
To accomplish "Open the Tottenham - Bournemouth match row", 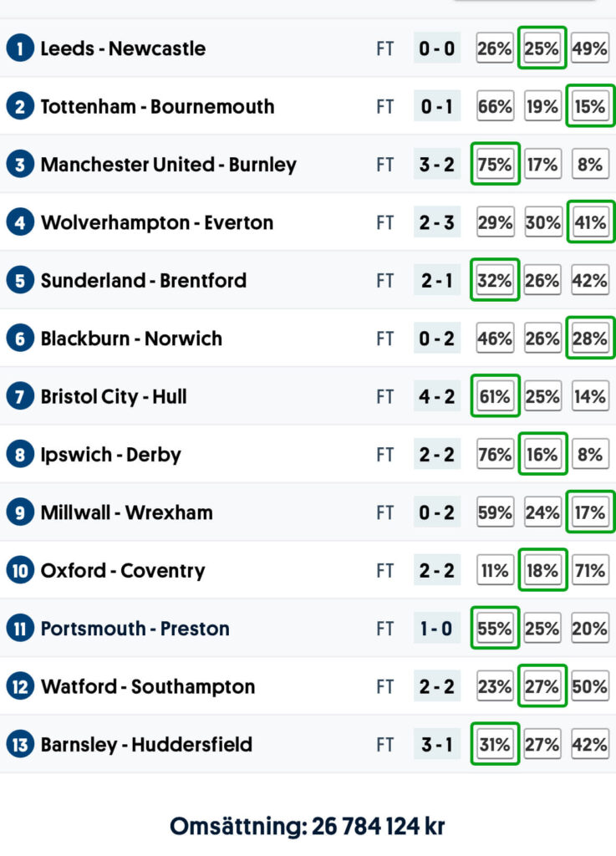I will [157, 107].
